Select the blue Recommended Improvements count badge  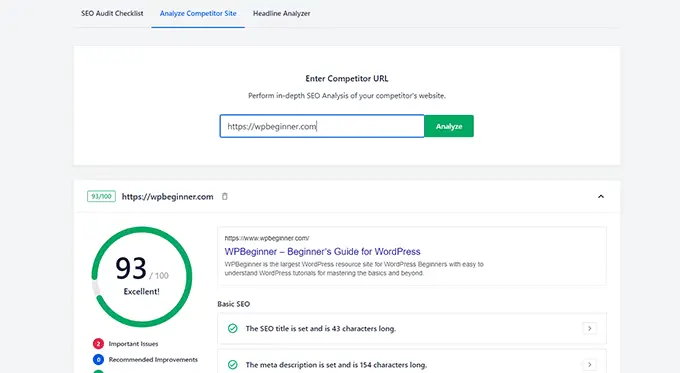pyautogui.click(x=98, y=360)
